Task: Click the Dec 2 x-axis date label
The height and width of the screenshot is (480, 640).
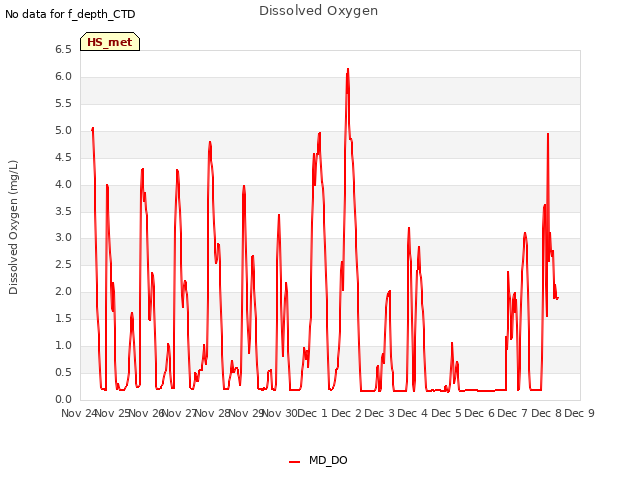Action: 346,413
